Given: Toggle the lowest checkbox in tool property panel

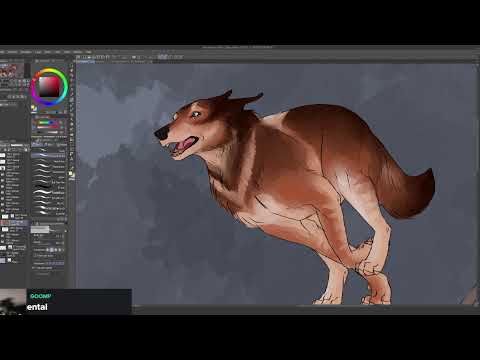Looking at the screenshot, I should pos(34,268).
